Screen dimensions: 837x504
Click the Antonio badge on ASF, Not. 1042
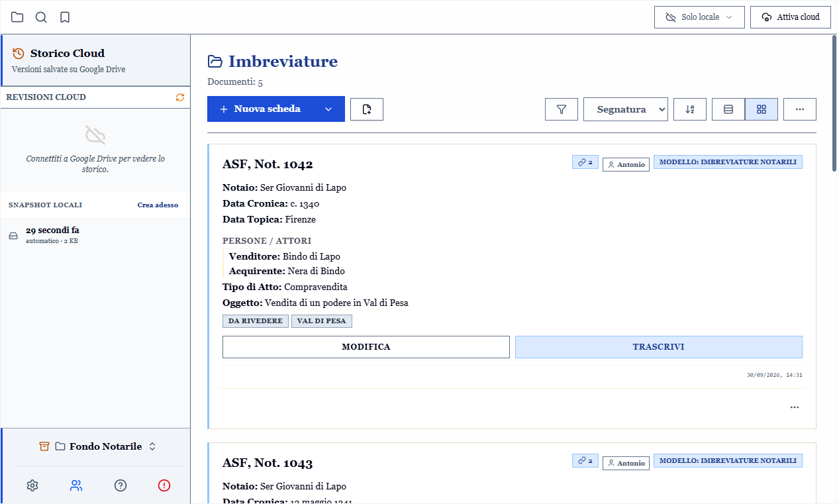coord(626,165)
